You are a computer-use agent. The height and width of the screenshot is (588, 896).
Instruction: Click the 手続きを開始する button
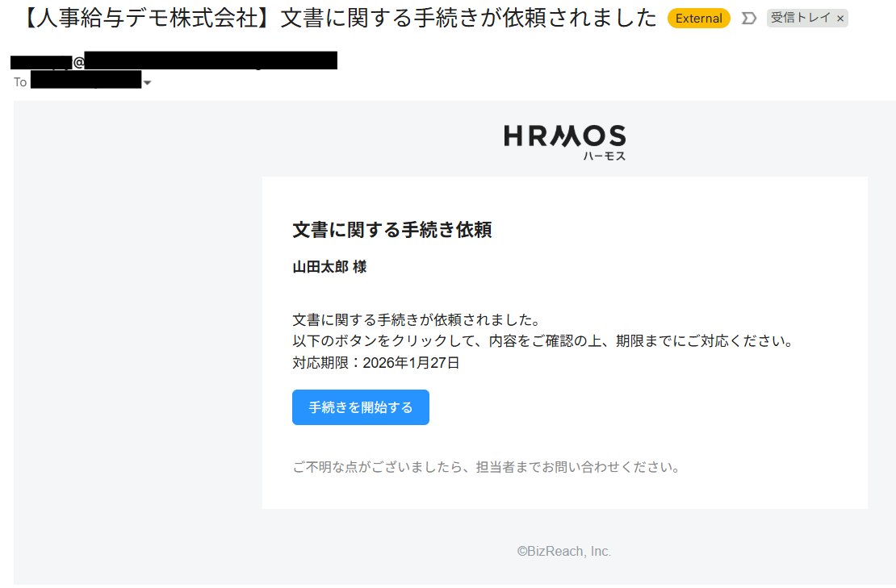tap(360, 407)
